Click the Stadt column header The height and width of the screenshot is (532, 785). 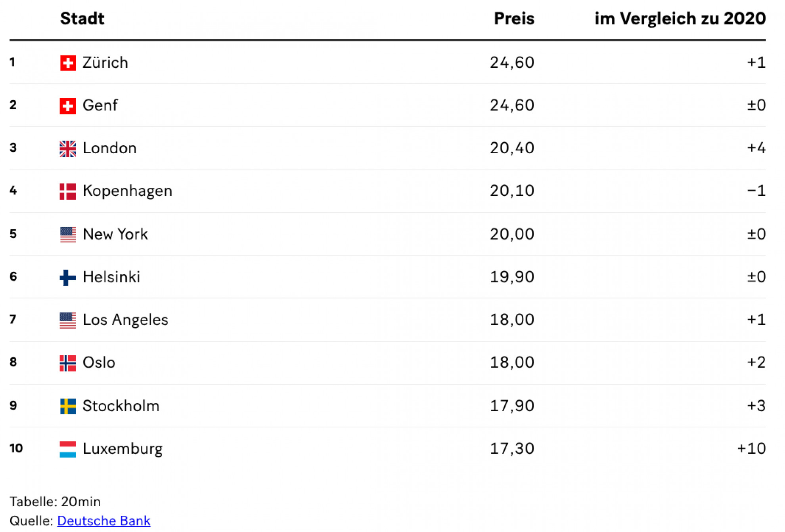coord(82,19)
